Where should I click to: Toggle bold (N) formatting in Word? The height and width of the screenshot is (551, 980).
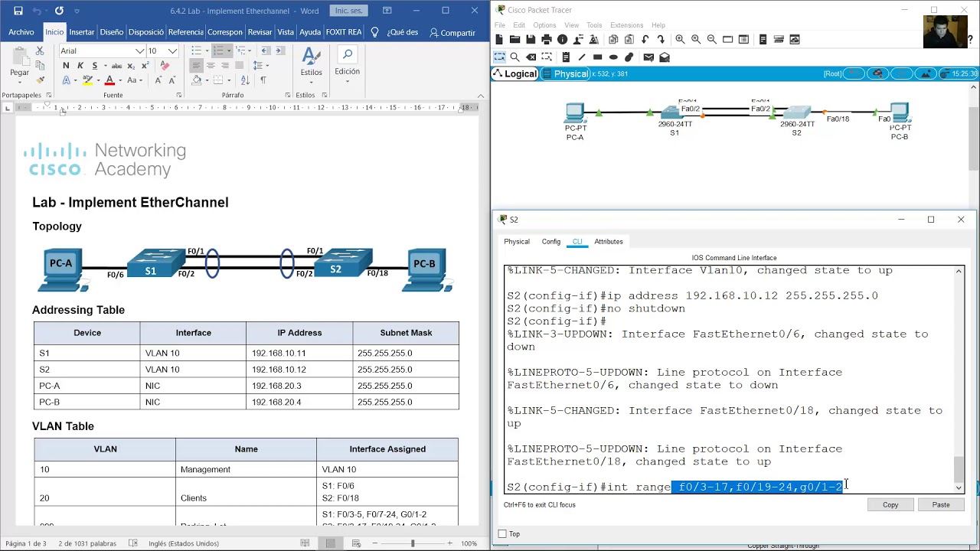[66, 66]
